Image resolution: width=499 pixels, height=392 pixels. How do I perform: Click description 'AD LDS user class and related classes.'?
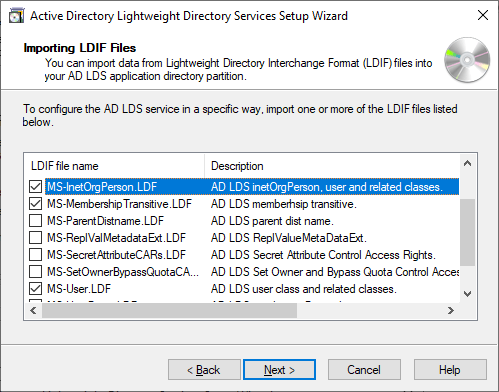pos(304,289)
